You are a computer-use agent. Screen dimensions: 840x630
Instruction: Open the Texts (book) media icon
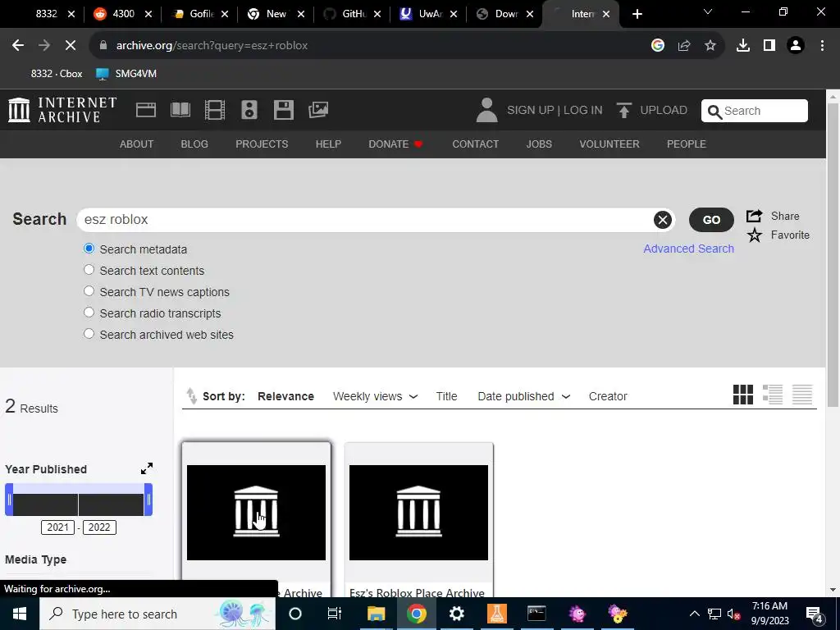180,110
